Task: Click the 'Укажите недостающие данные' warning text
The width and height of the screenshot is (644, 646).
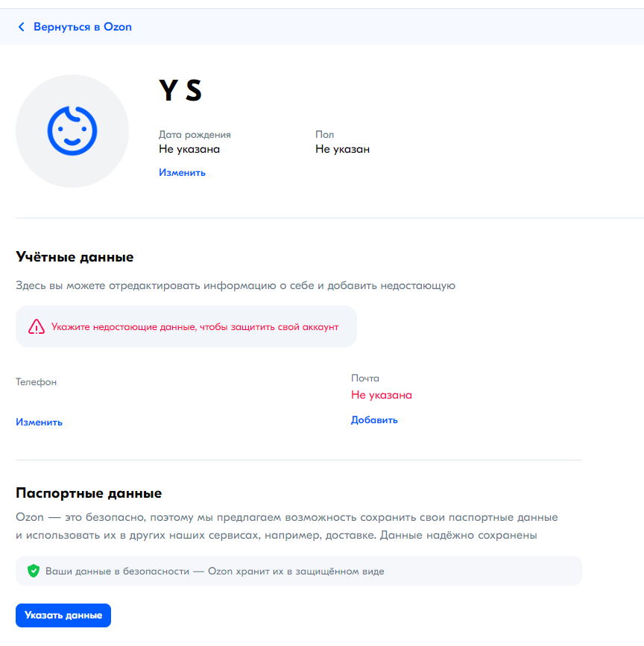Action: (x=195, y=327)
